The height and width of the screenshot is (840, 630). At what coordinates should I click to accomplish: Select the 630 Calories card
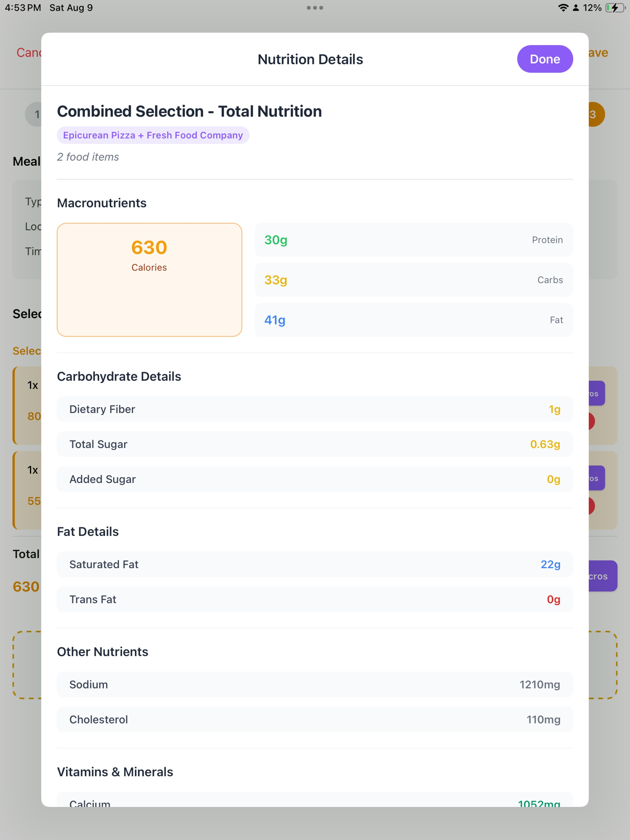(149, 279)
